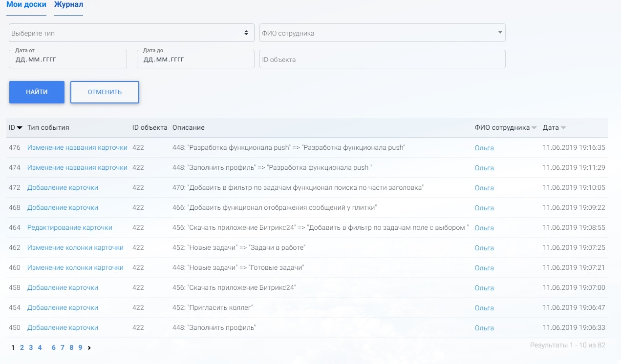Image resolution: width=621 pixels, height=364 pixels.
Task: Open event type link in row 476
Action: 77,148
